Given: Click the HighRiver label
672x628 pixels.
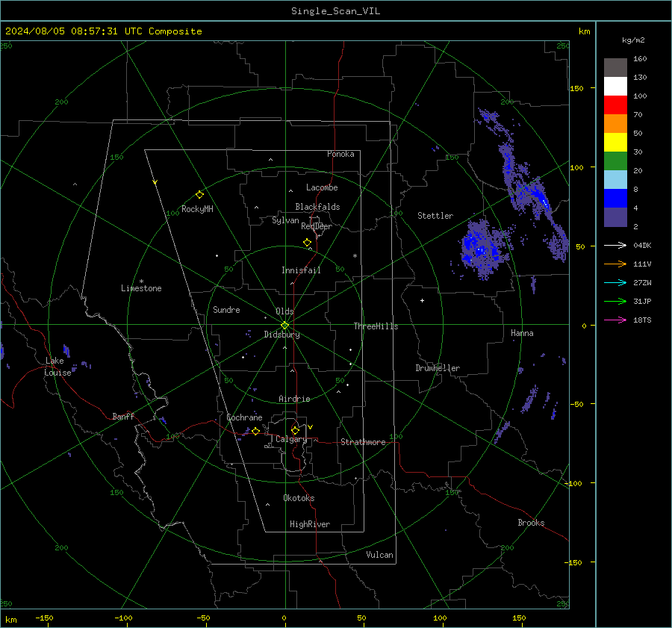Looking at the screenshot, I should pyautogui.click(x=310, y=524).
